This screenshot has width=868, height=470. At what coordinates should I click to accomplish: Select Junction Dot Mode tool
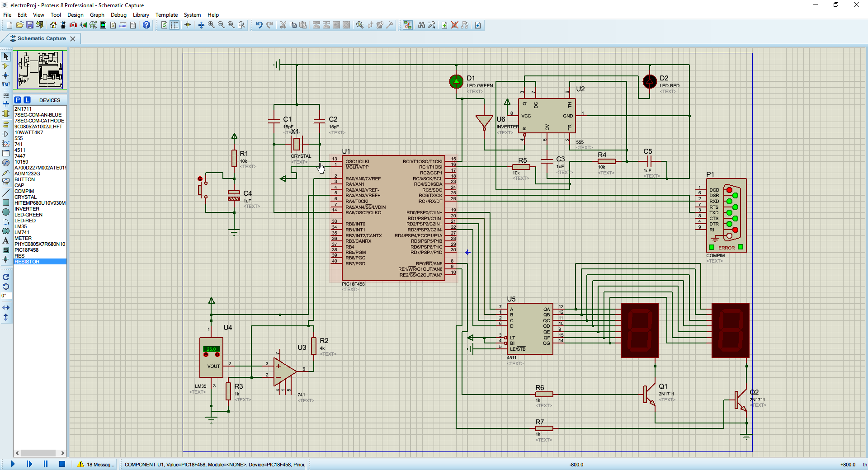pos(6,75)
